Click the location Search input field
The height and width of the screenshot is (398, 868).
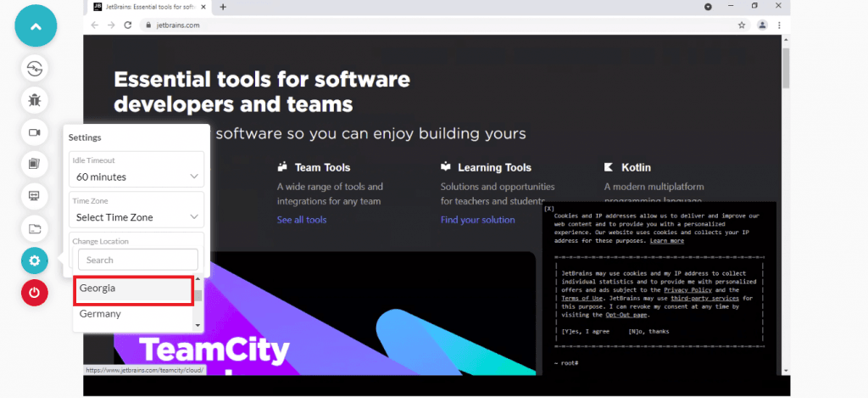(x=138, y=260)
